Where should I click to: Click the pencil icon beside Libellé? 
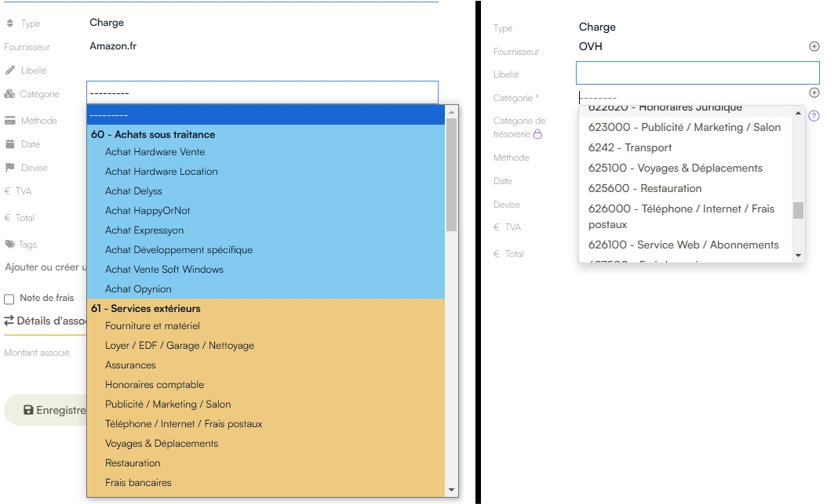10,71
